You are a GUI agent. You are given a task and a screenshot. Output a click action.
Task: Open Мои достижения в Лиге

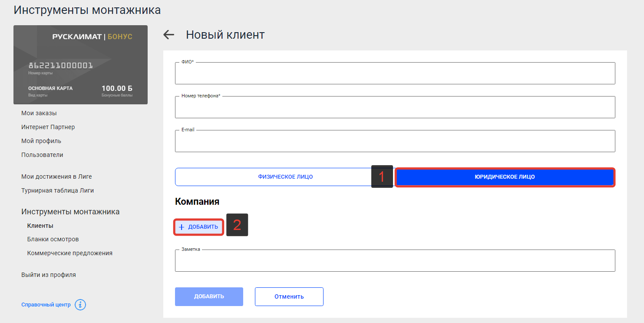coord(56,176)
